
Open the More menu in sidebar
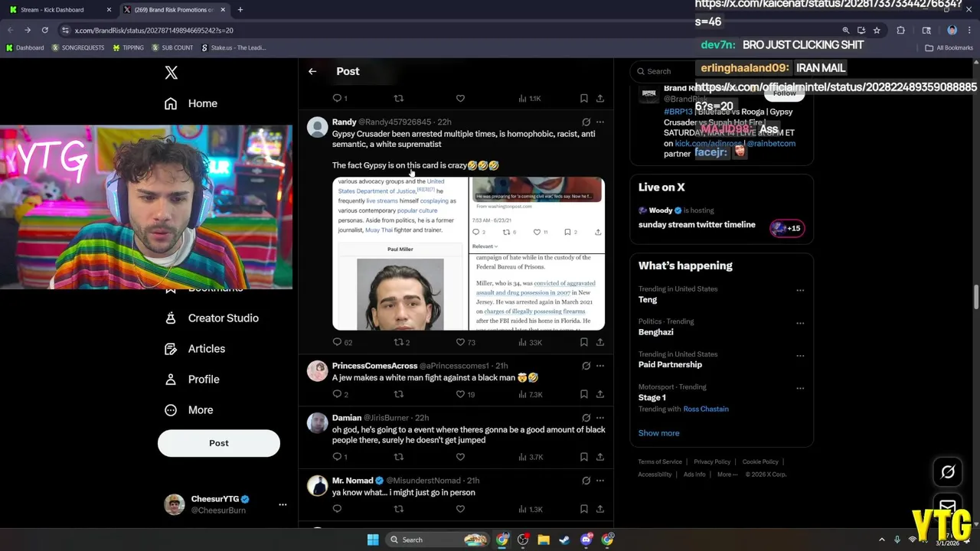pyautogui.click(x=189, y=409)
